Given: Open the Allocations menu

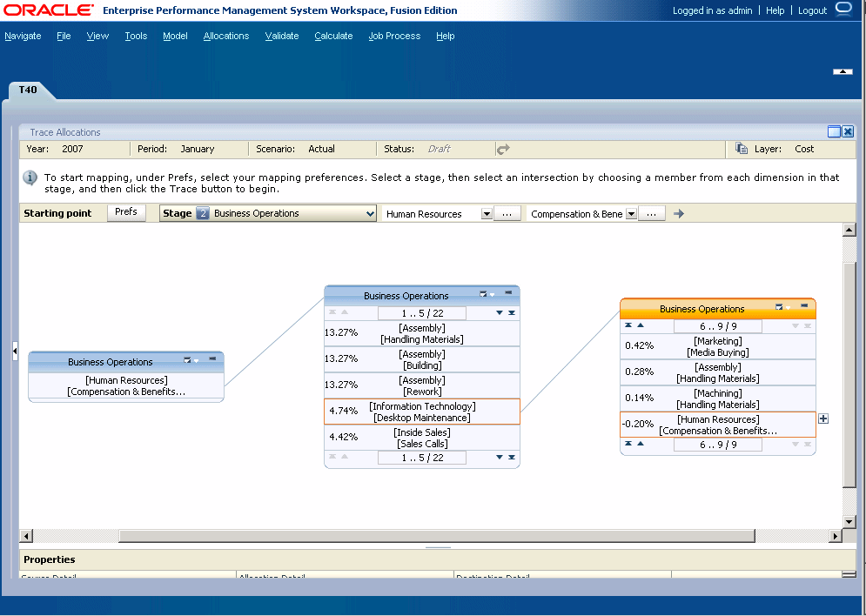Looking at the screenshot, I should click(225, 36).
